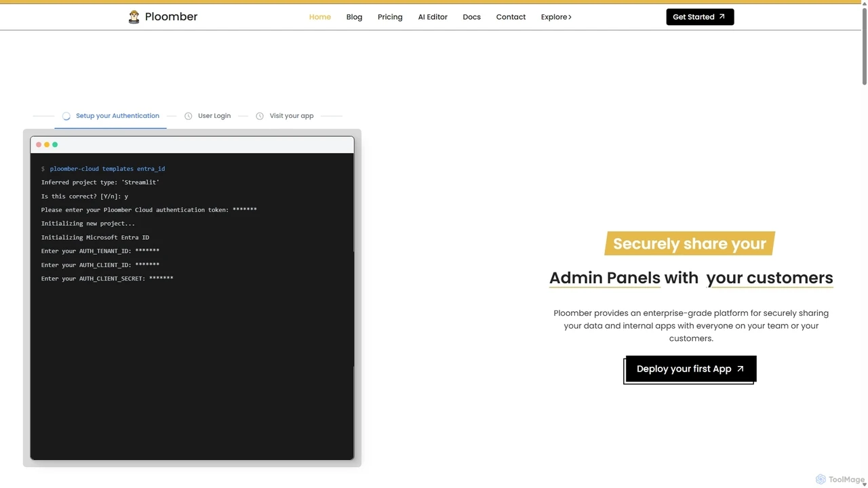The width and height of the screenshot is (868, 488).
Task: Click the loading spinner beside Setup your Authentication
Action: 66,116
